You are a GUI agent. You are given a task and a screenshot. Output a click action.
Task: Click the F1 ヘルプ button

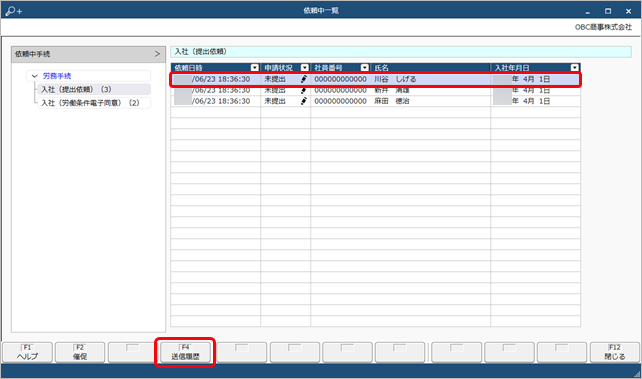[x=27, y=352]
